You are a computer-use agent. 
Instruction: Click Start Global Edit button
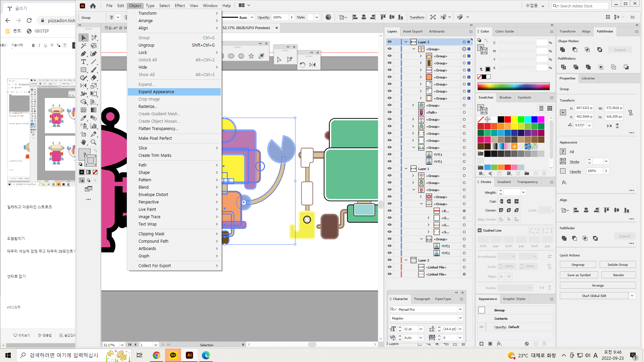(x=594, y=296)
